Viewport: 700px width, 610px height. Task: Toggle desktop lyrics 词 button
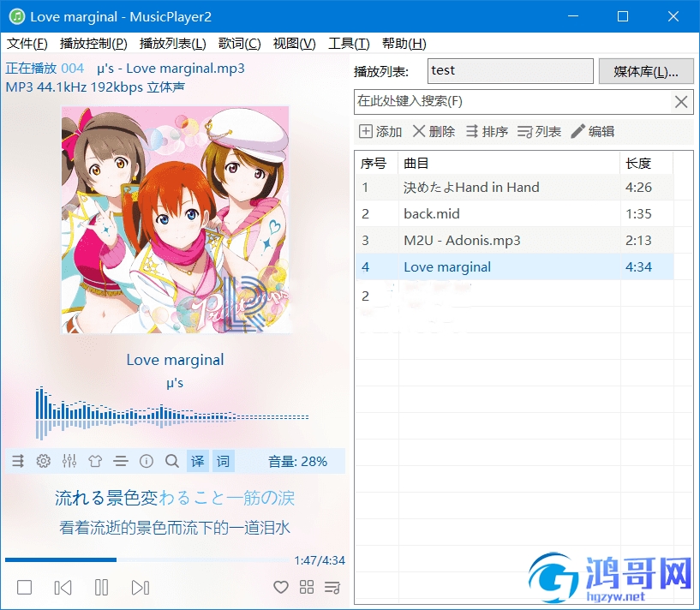pos(224,461)
